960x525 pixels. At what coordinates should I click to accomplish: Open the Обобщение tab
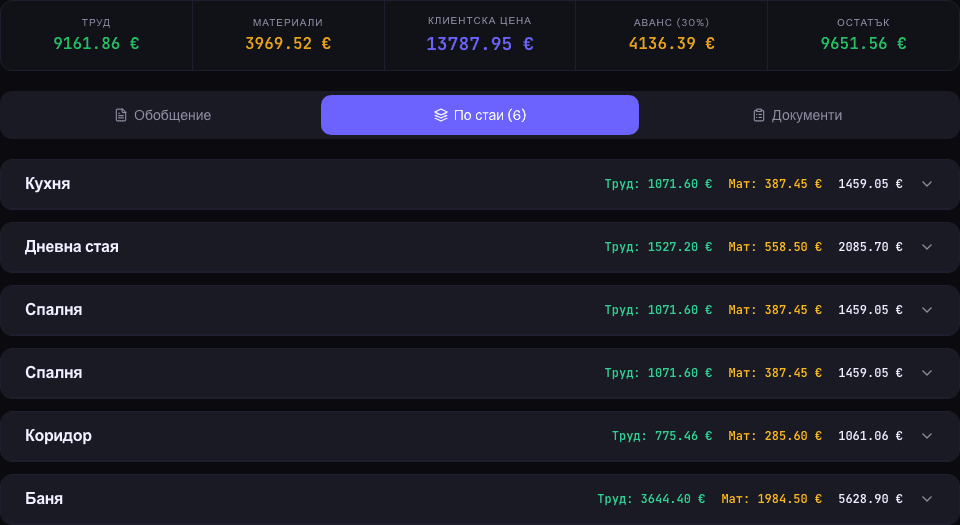(x=163, y=115)
